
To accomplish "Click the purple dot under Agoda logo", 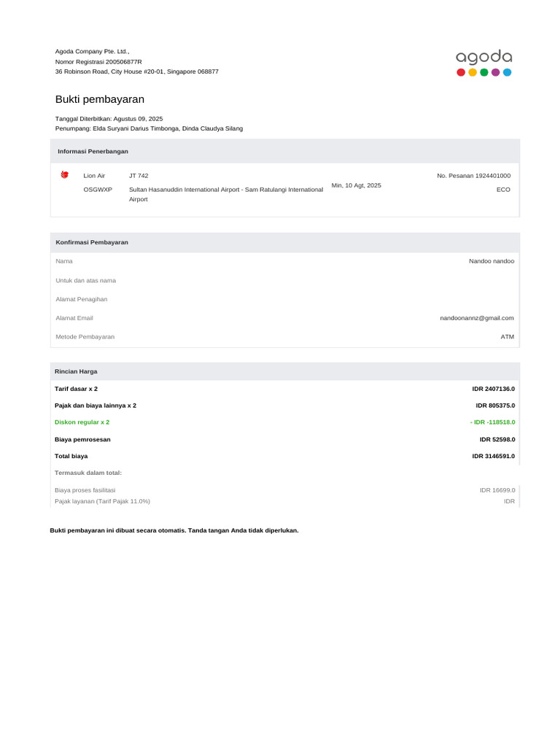I will 496,72.
